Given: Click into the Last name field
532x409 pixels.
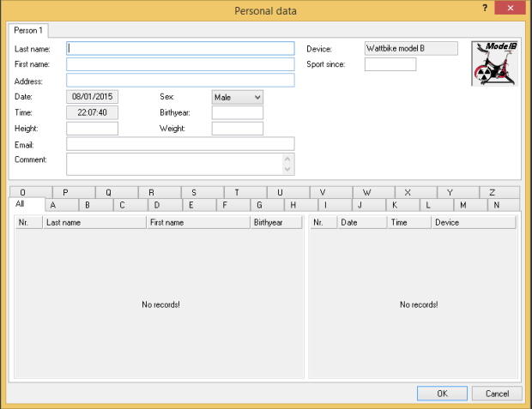Looking at the screenshot, I should [180, 49].
